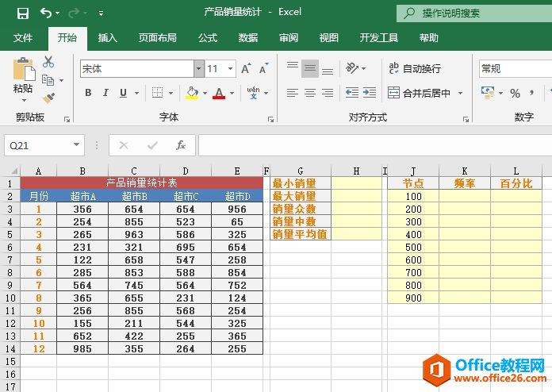Click the Cut scissors icon
Viewport: 552px width, 392px height.
(x=48, y=62)
